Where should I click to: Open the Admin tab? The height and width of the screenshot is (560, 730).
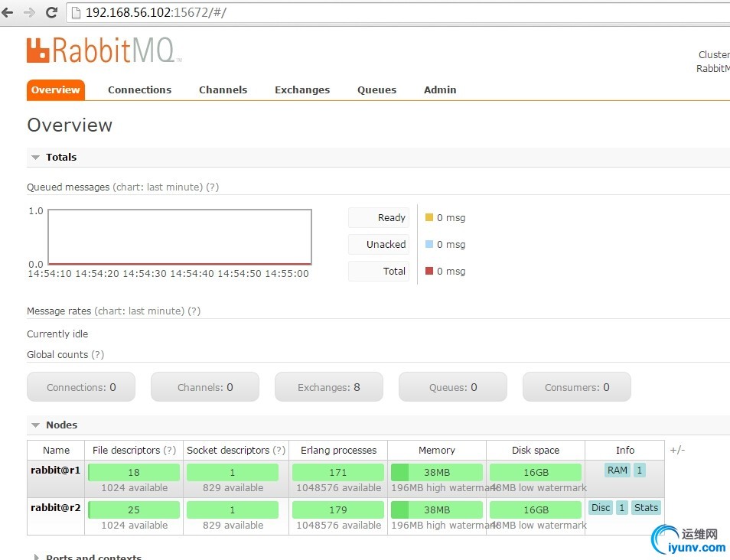[x=440, y=90]
